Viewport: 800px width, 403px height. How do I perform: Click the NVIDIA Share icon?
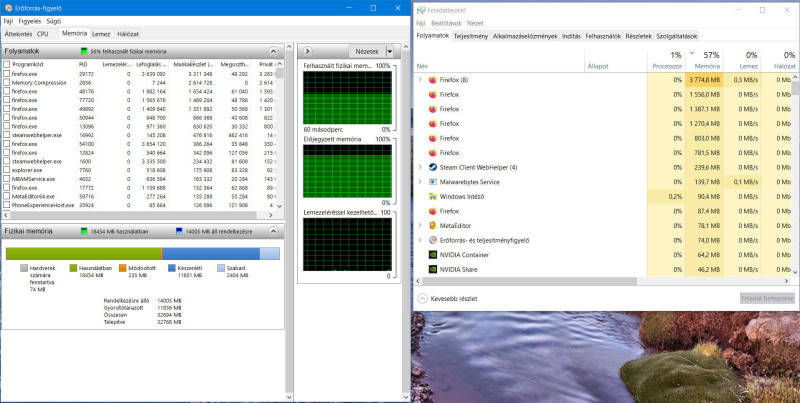pyautogui.click(x=433, y=269)
